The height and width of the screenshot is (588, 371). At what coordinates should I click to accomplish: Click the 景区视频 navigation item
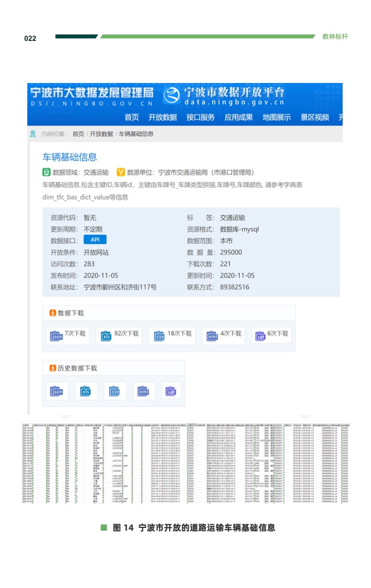[x=315, y=117]
